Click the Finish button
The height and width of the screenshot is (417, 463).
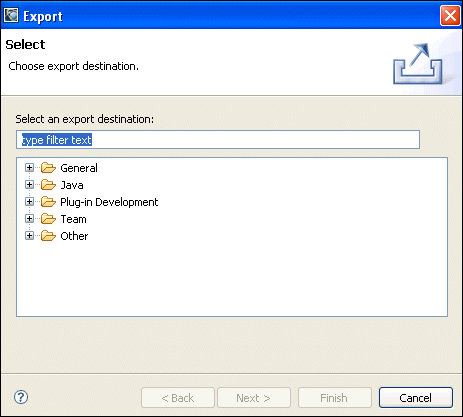(335, 398)
